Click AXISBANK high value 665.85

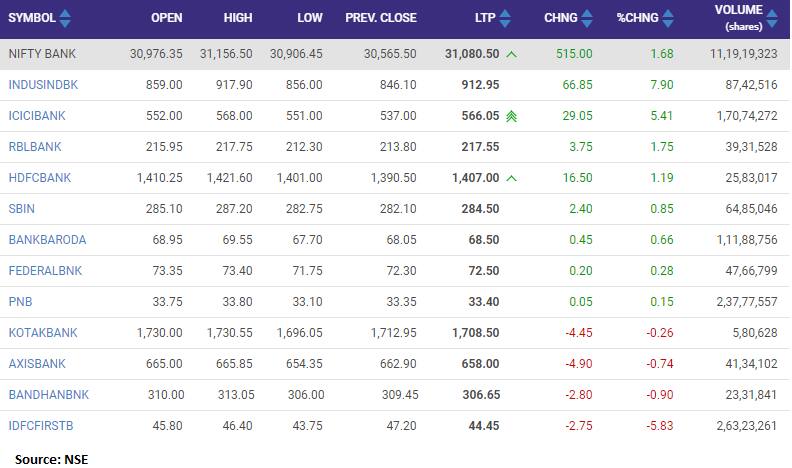coord(234,363)
